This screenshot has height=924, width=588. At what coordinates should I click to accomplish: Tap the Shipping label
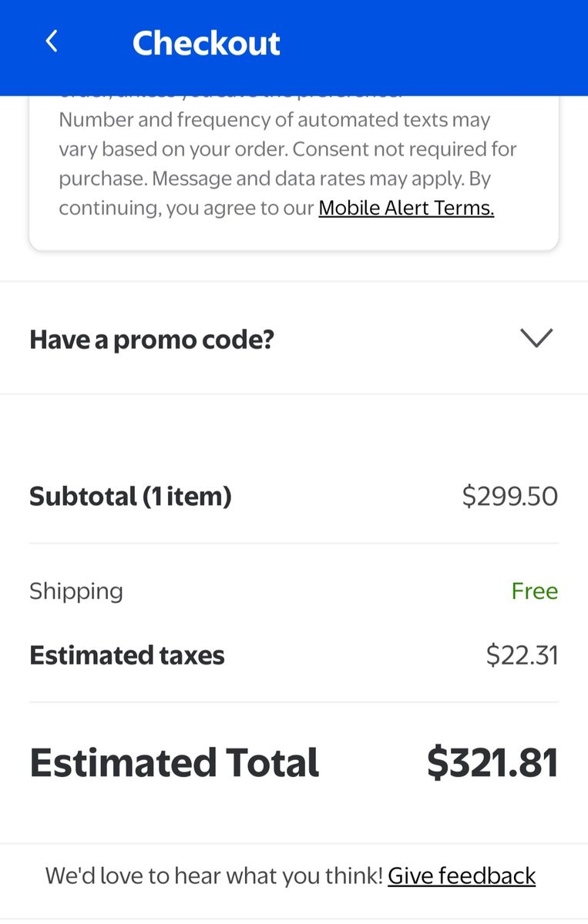pyautogui.click(x=76, y=591)
